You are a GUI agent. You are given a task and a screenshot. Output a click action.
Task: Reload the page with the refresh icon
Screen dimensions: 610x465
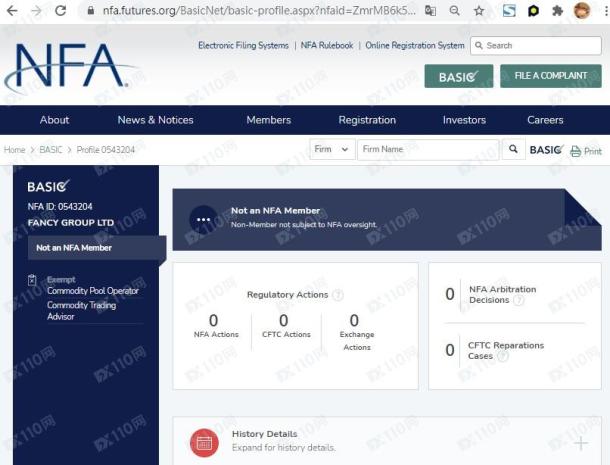click(x=60, y=11)
